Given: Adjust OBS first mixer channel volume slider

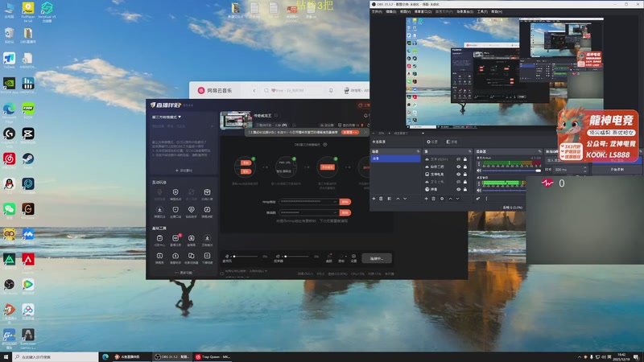Looking at the screenshot, I should point(512,171).
